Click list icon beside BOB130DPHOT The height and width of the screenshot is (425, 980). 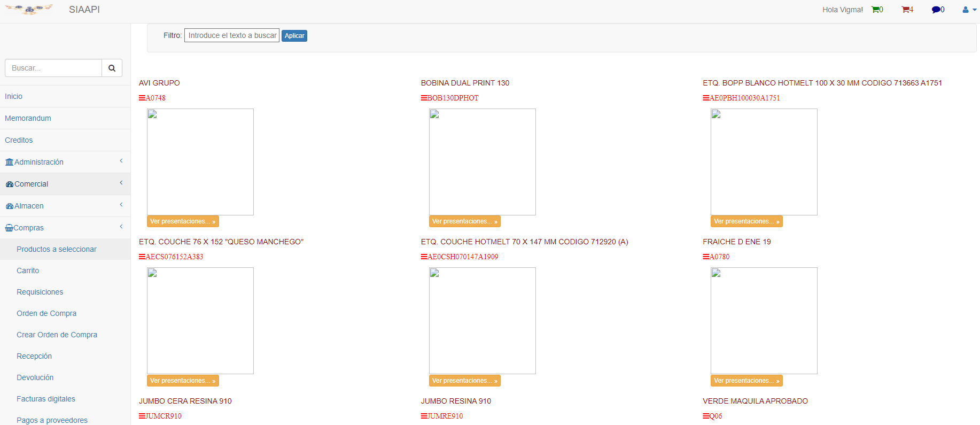pyautogui.click(x=424, y=98)
